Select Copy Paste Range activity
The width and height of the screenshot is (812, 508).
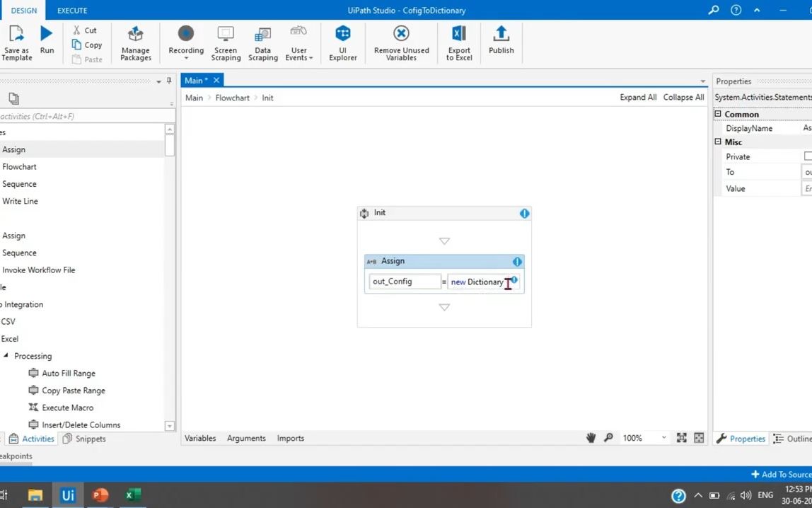tap(74, 391)
